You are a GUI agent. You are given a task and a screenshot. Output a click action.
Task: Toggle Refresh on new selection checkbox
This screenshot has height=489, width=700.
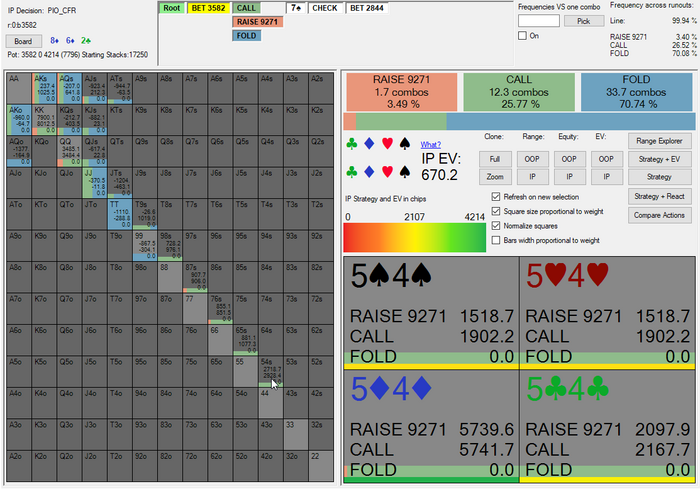496,197
